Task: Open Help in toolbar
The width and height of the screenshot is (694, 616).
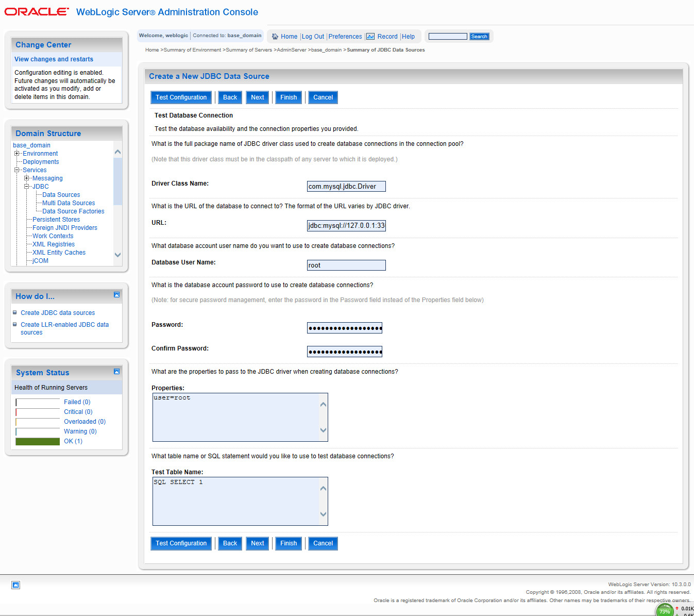Action: click(408, 37)
